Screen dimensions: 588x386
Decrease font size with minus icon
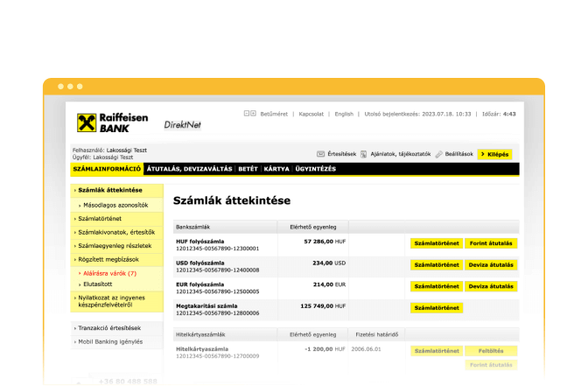coord(247,114)
